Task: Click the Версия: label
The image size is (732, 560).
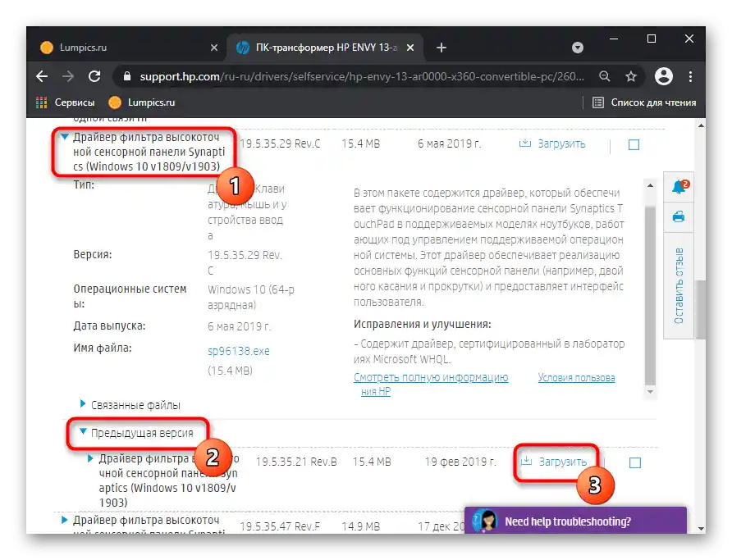Action: click(93, 255)
